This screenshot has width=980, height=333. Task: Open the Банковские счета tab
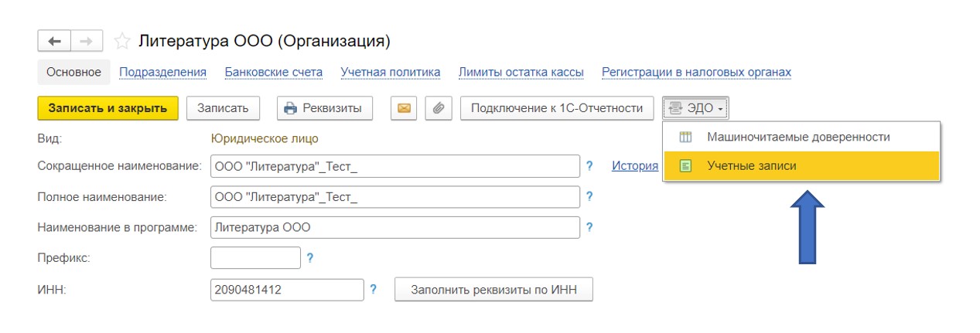point(273,73)
